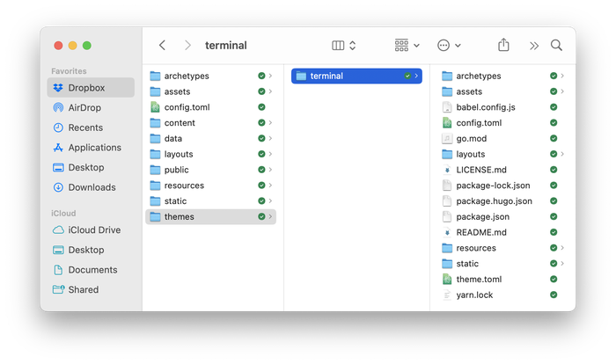This screenshot has width=616, height=364.
Task: Open Shared in the sidebar
Action: coord(91,290)
